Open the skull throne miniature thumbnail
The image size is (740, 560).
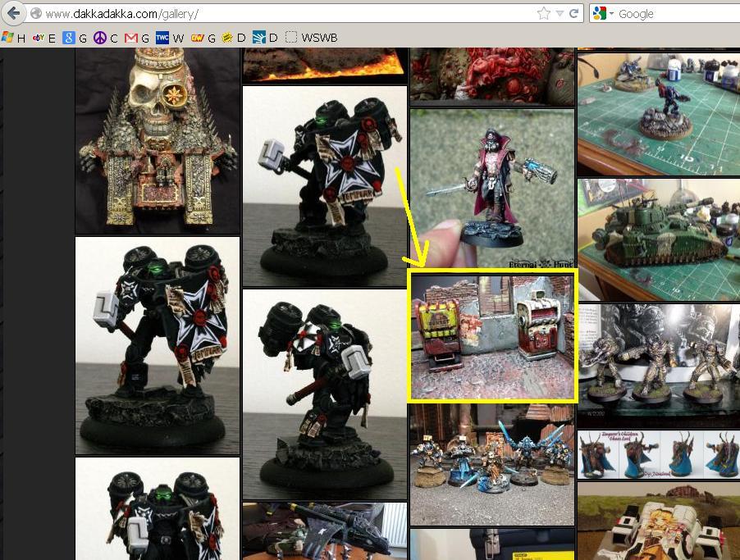pyautogui.click(x=158, y=140)
